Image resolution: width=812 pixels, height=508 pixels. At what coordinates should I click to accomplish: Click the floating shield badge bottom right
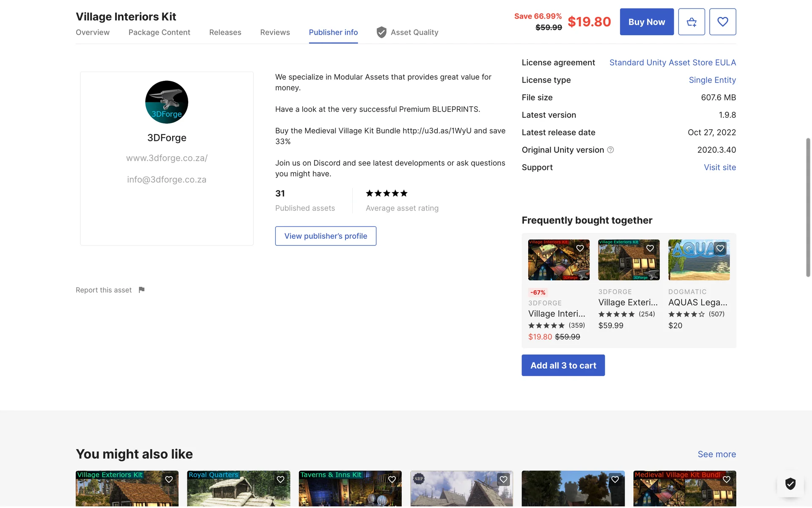[x=790, y=483]
